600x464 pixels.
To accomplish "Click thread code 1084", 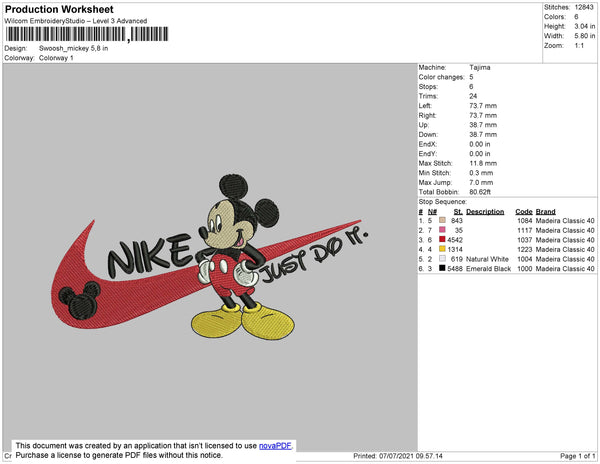I will point(525,221).
